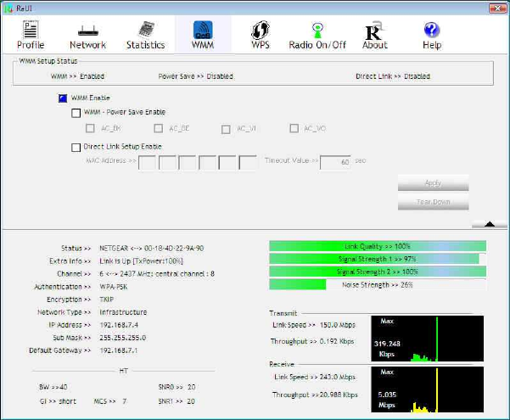Click the 'GI >> short' text
Screen dimensions: 510x420
point(58,401)
